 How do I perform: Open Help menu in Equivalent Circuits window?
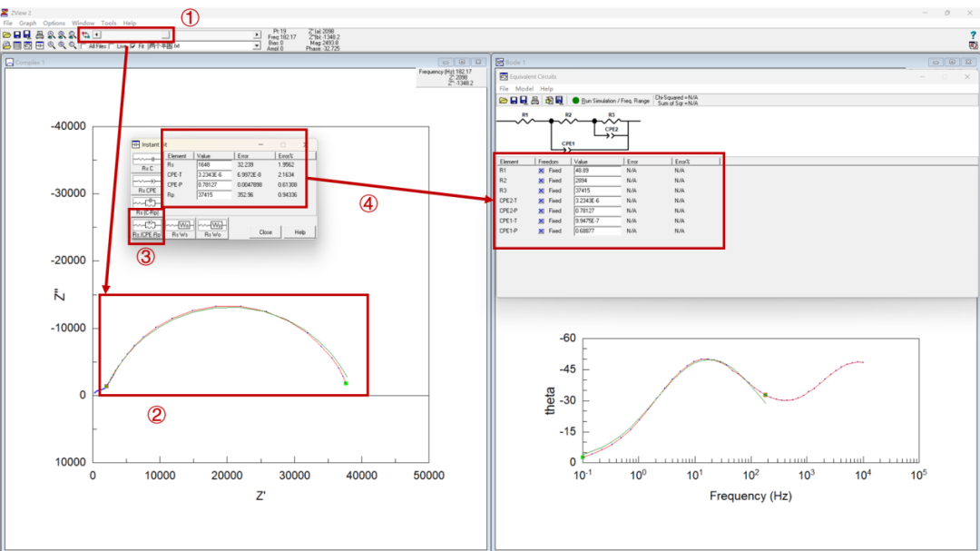click(547, 89)
